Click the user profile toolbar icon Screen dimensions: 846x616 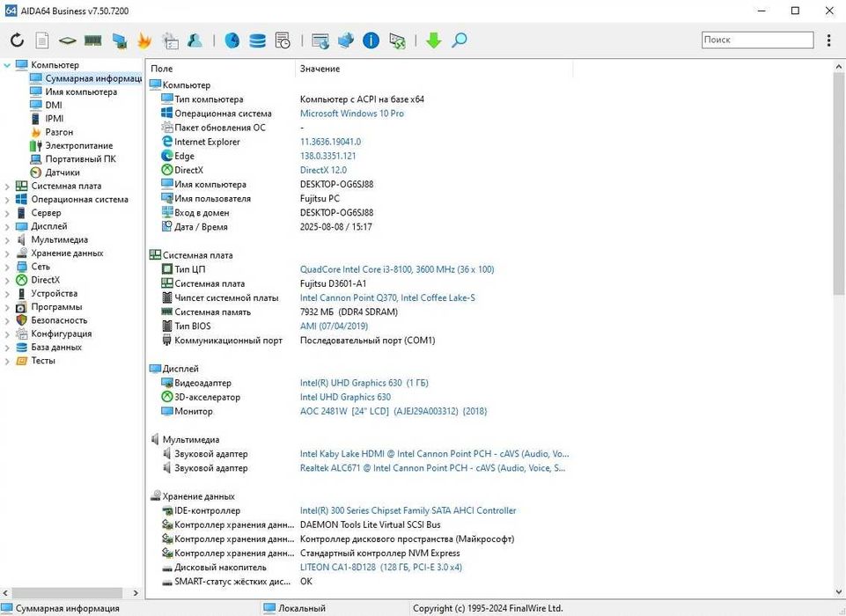tap(195, 40)
